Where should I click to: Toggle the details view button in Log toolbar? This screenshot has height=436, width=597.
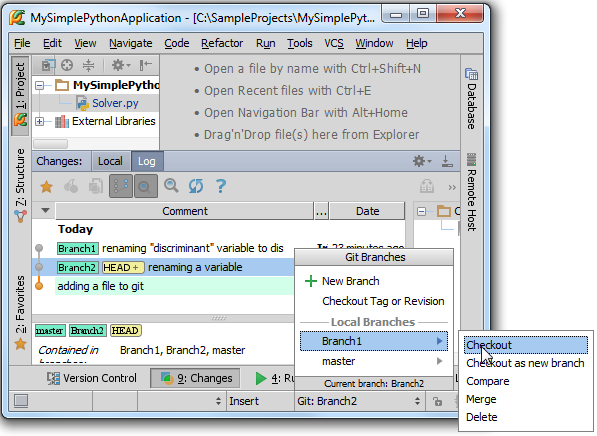pos(145,186)
